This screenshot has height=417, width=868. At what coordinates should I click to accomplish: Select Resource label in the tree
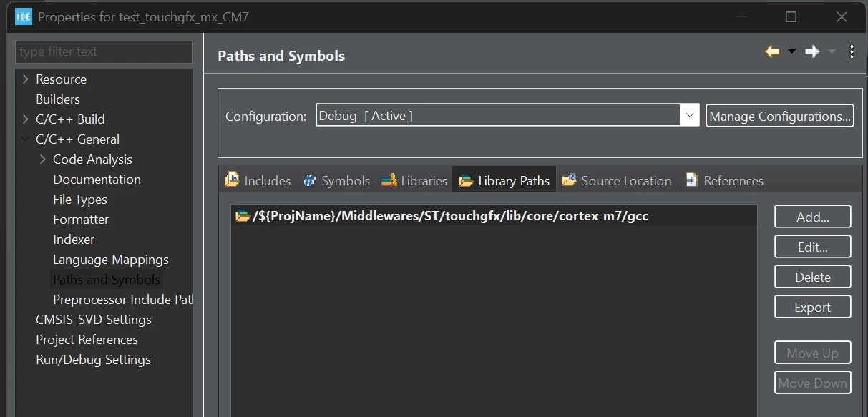click(61, 79)
